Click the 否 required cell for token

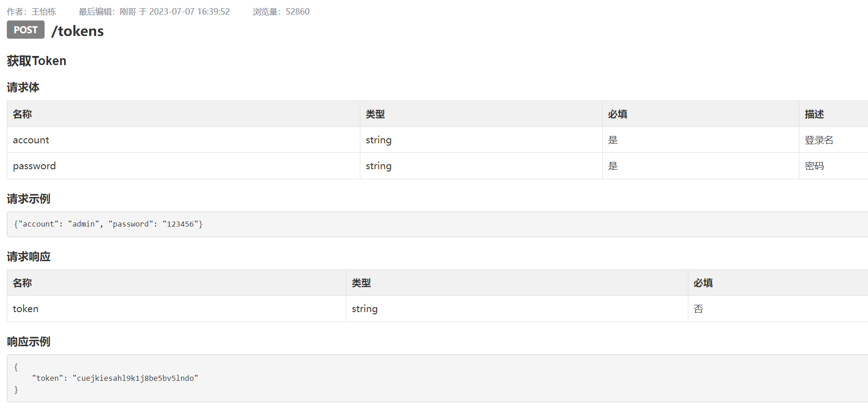coord(778,309)
